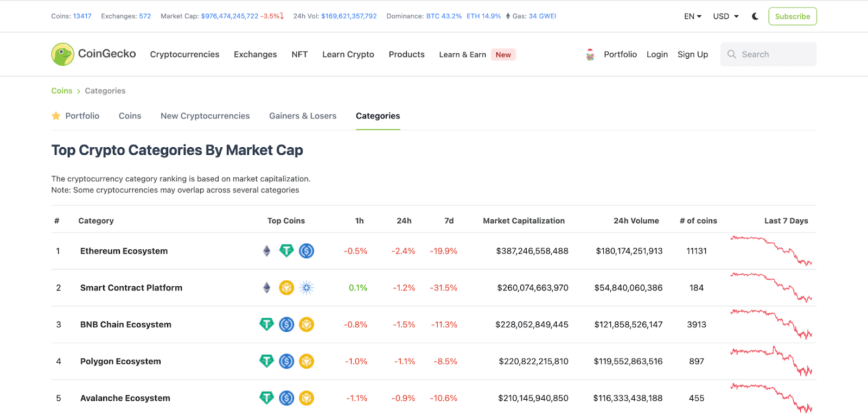
Task: Open Portfolio in the header
Action: 620,54
